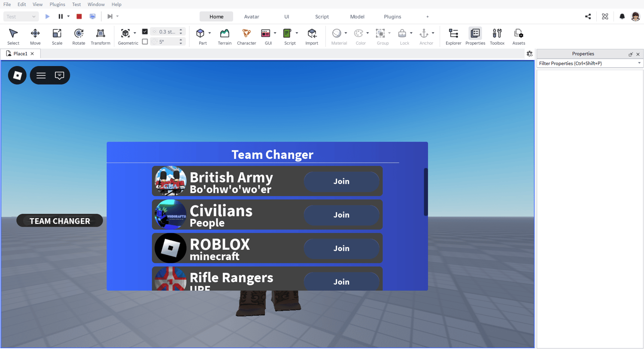Join the ROBLOX team
The height and width of the screenshot is (362, 644).
click(x=341, y=248)
